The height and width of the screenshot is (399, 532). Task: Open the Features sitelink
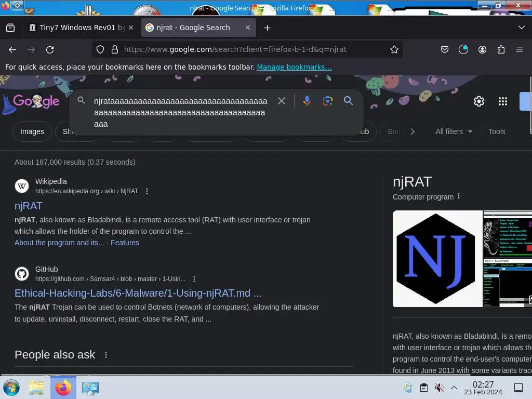[x=125, y=243]
